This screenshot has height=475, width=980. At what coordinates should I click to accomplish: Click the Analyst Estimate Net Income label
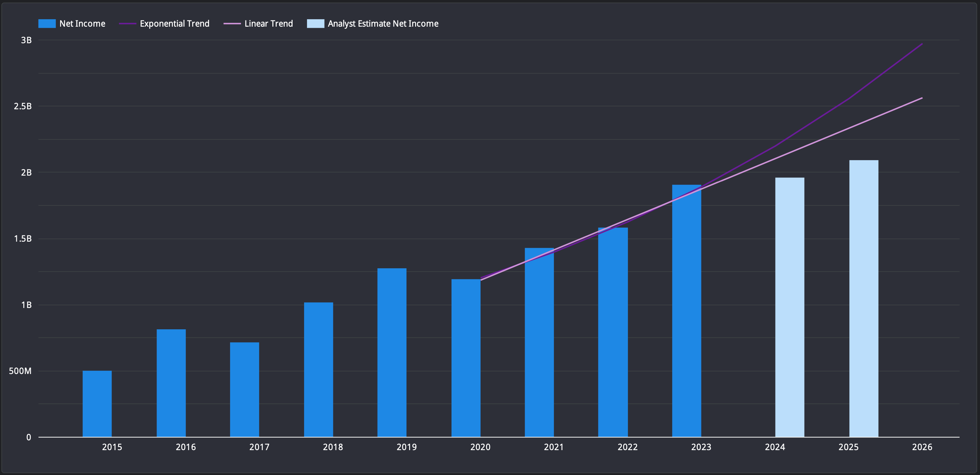point(383,24)
